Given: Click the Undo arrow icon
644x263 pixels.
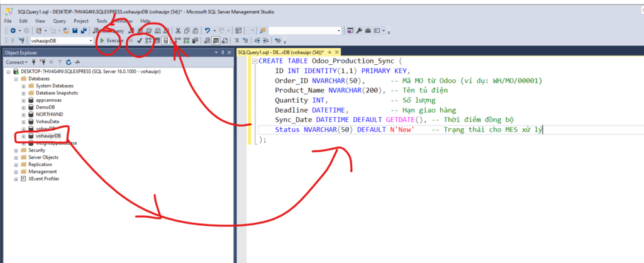Looking at the screenshot, I should click(208, 30).
